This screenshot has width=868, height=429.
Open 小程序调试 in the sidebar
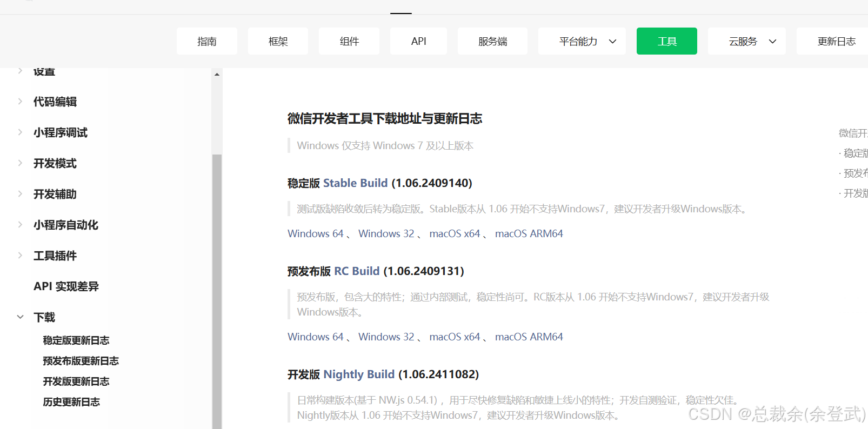[x=61, y=132]
